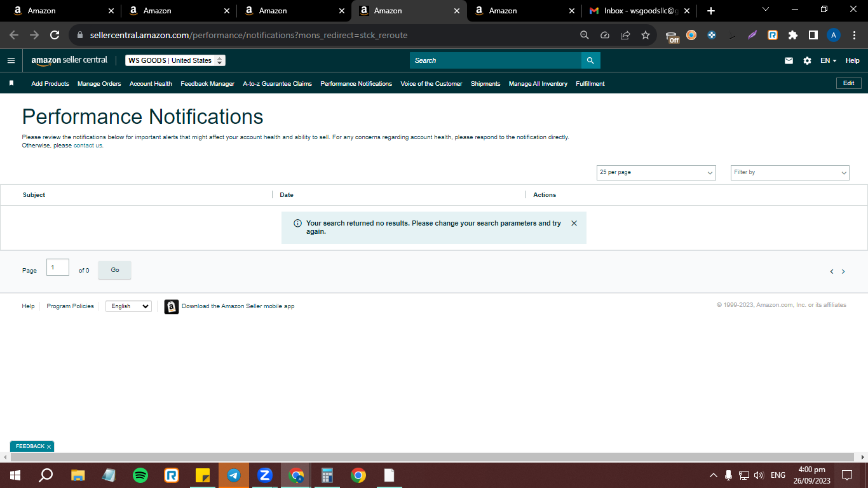Open Windows Start menu

[15, 475]
